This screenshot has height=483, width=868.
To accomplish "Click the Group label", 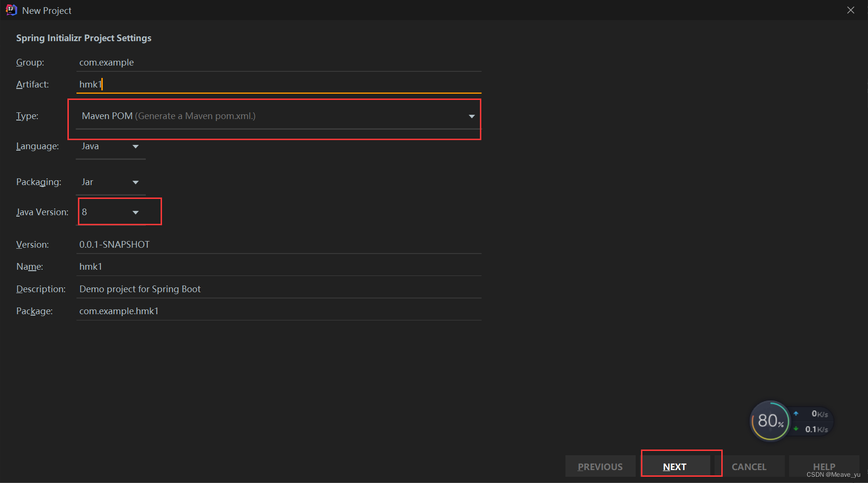I will coord(30,63).
